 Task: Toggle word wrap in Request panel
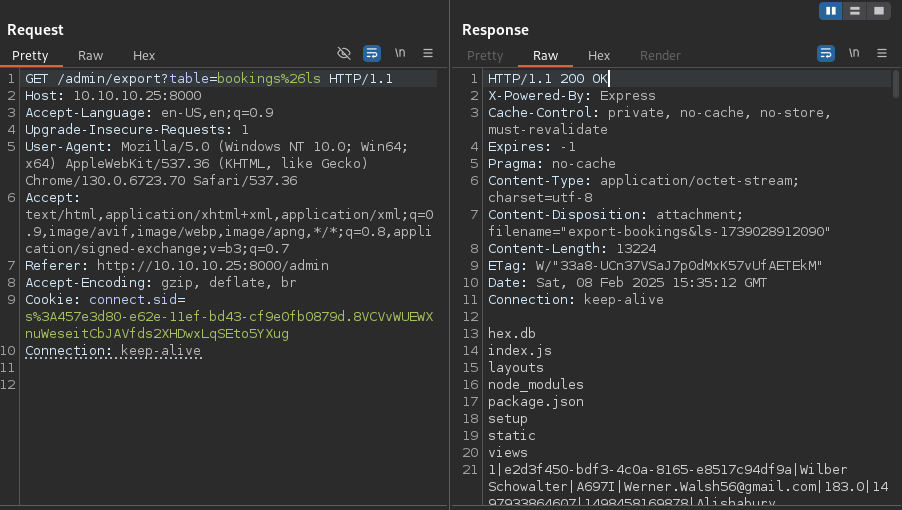click(372, 53)
